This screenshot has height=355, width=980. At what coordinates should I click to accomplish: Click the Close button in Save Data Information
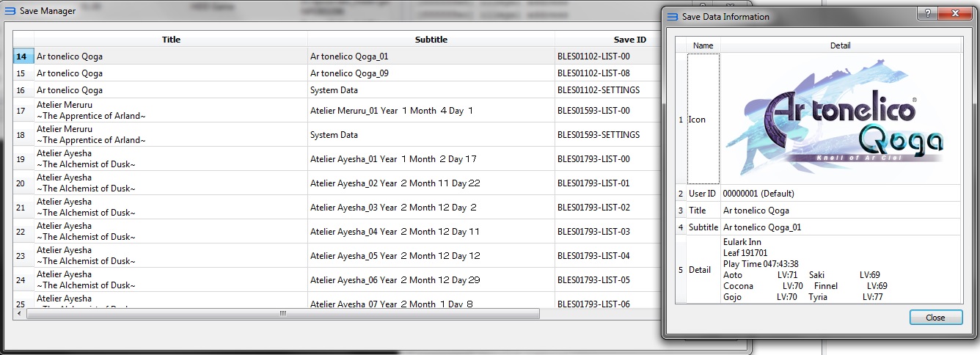(x=937, y=318)
